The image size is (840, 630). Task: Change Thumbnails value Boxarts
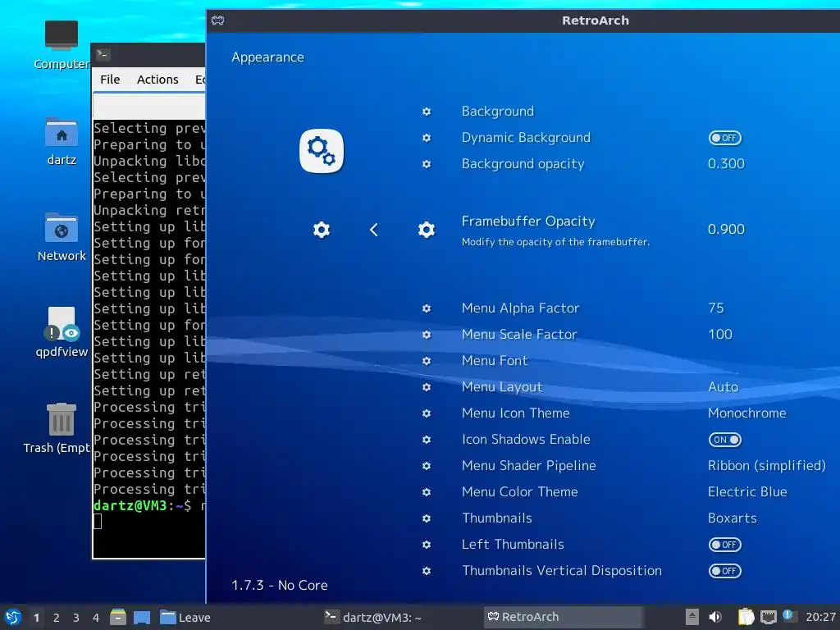[733, 518]
